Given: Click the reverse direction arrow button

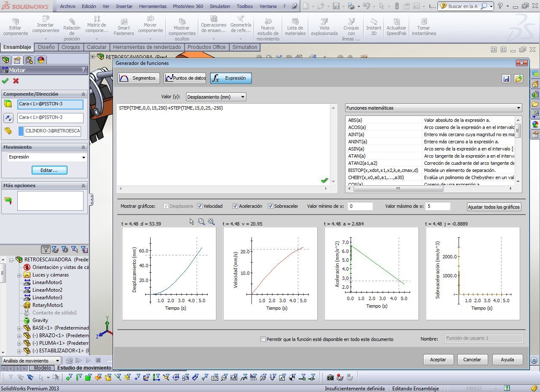Looking at the screenshot, I should [x=8, y=118].
